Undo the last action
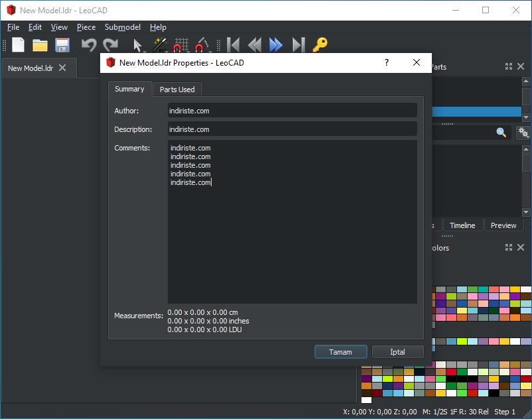Screen dimensions: 532x419 (x=89, y=44)
